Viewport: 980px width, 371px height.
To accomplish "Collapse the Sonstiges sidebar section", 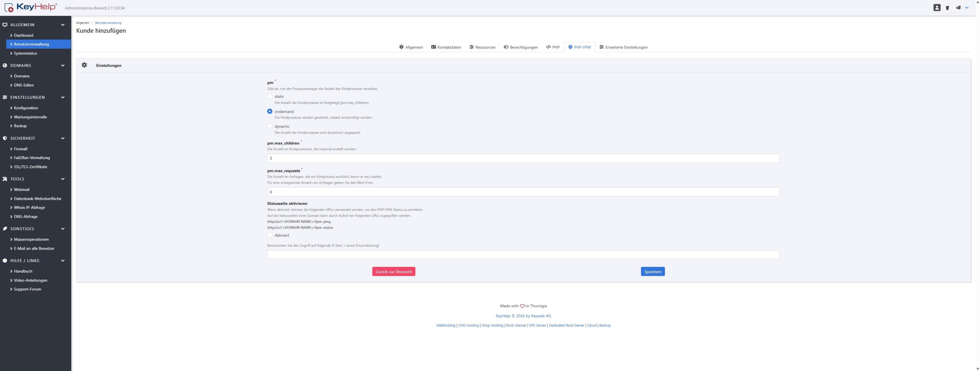I will tap(63, 229).
